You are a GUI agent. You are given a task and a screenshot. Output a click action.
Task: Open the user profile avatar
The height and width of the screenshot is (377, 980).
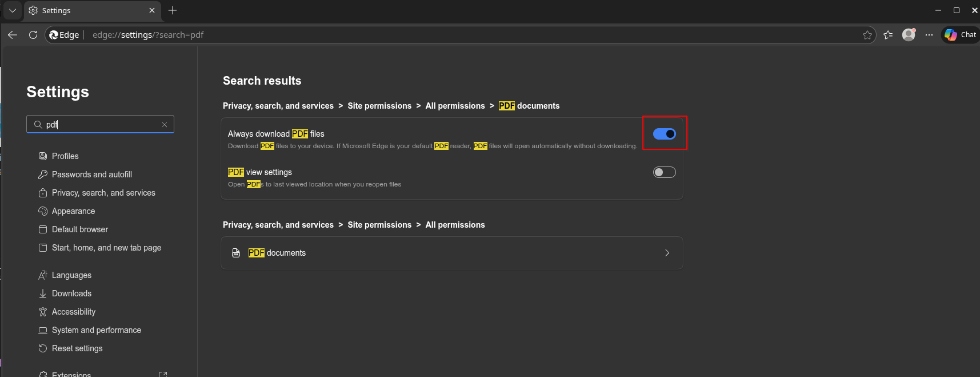pyautogui.click(x=909, y=35)
